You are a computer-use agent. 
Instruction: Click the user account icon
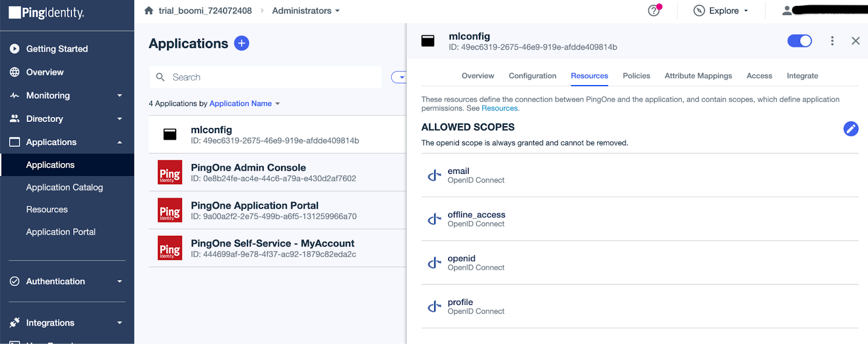coord(787,11)
